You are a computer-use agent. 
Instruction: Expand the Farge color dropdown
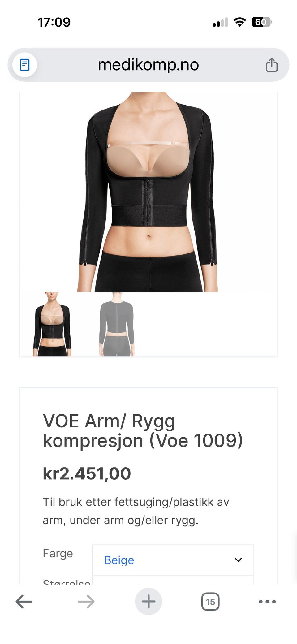coord(173,560)
